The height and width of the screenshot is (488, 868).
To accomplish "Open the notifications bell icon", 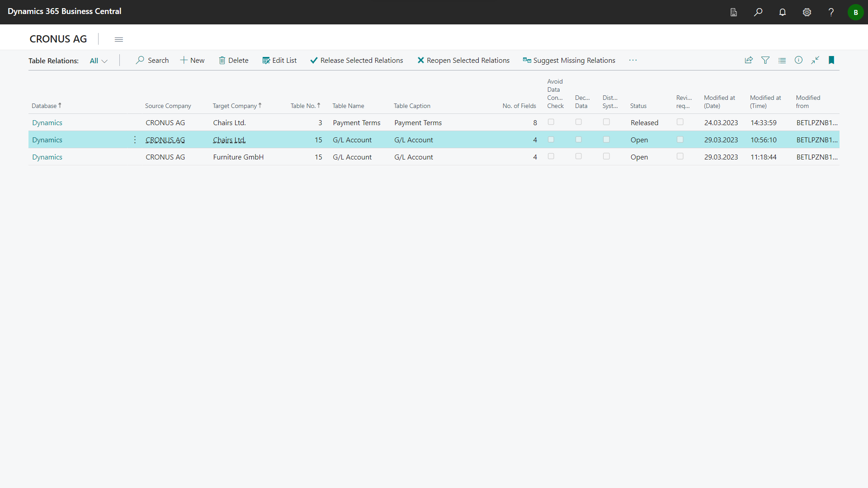I will pyautogui.click(x=783, y=12).
